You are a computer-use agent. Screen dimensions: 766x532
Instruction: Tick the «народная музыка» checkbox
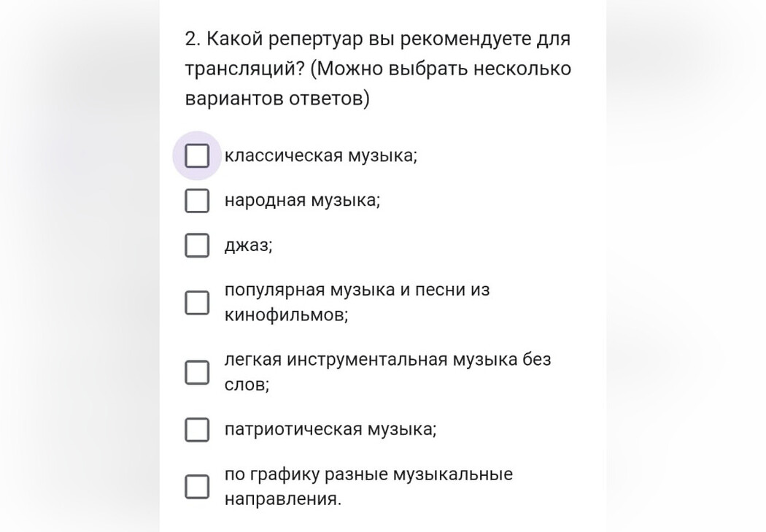(197, 201)
